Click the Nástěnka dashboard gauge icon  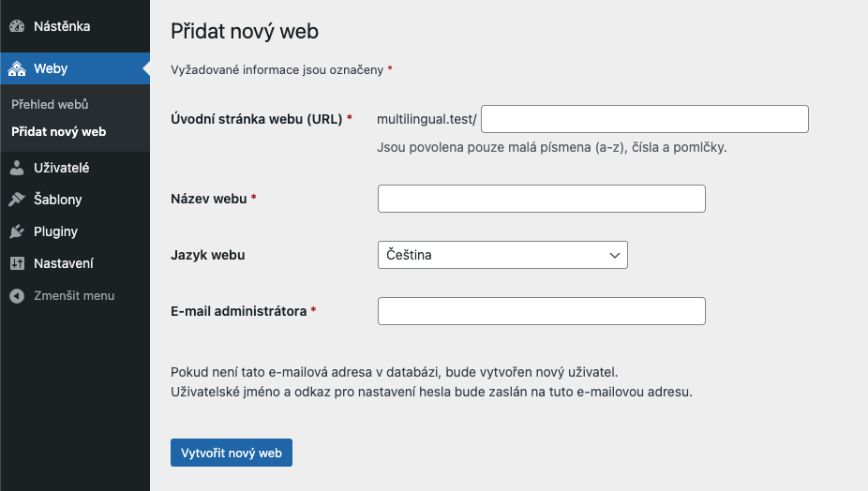(x=17, y=26)
